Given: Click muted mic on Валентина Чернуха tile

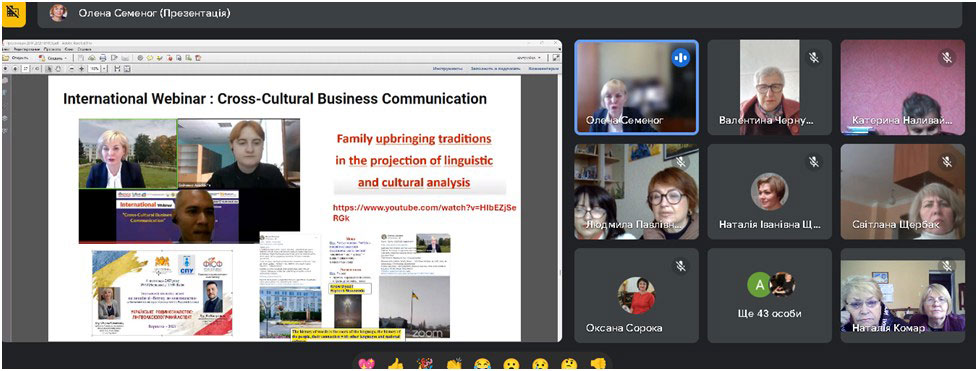Looking at the screenshot, I should (x=814, y=58).
